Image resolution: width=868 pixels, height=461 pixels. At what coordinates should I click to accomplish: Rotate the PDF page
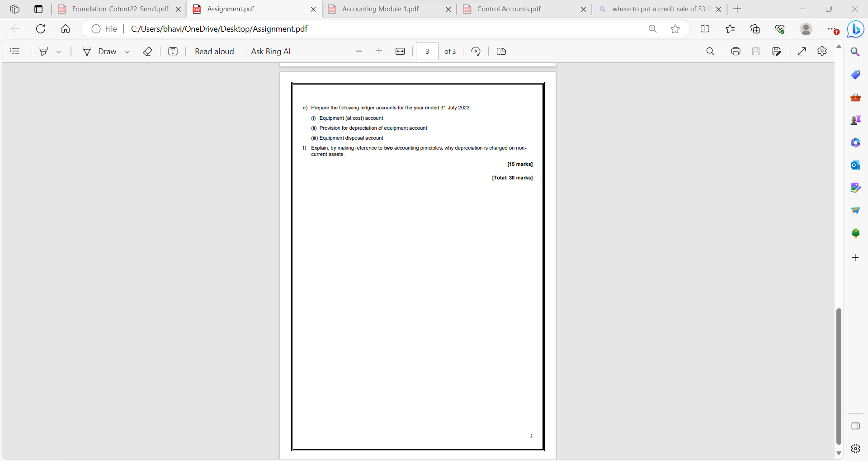pyautogui.click(x=476, y=51)
